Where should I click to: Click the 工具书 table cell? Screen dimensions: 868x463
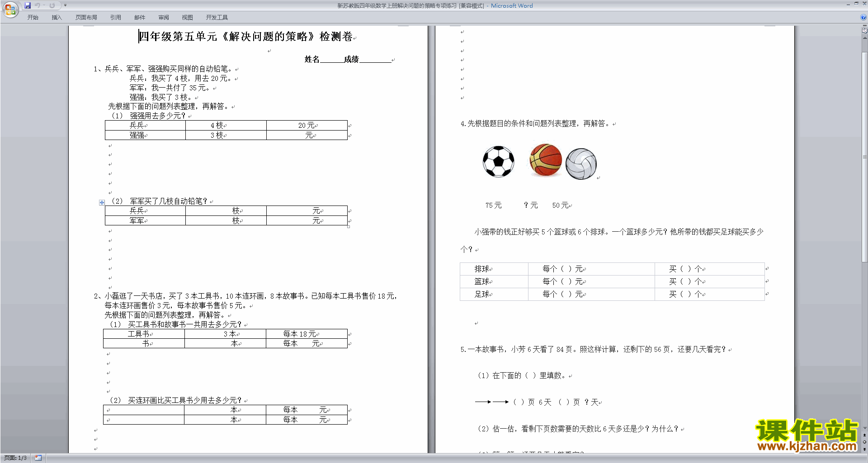click(144, 334)
